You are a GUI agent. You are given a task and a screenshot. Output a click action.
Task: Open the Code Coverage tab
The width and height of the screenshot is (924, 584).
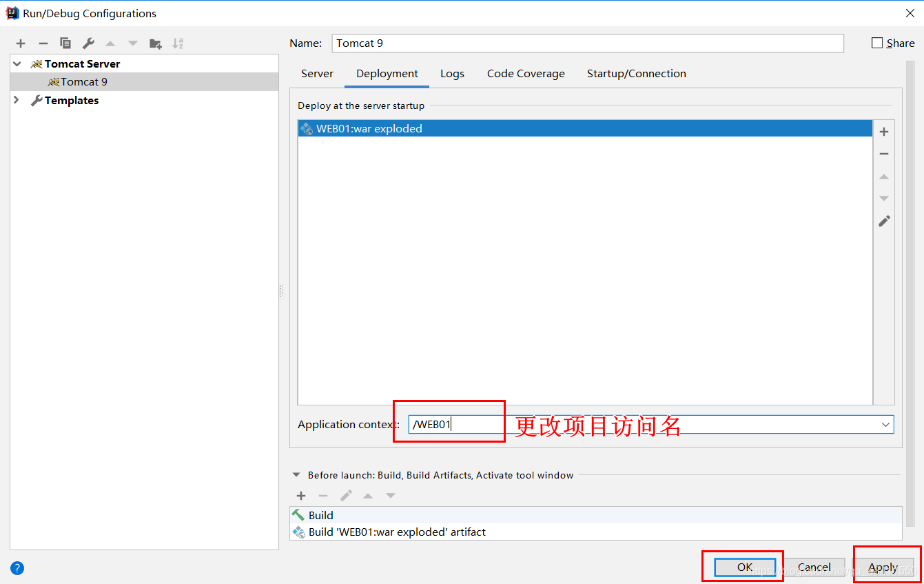(x=526, y=74)
